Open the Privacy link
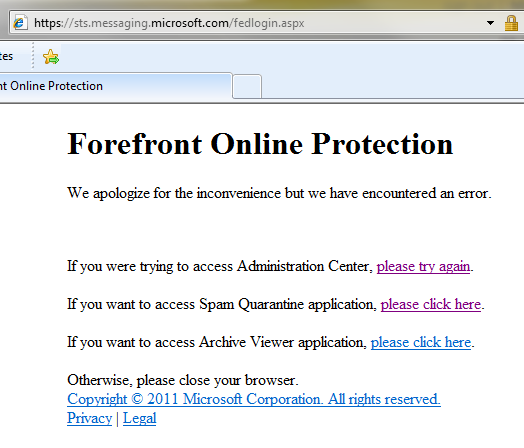524x448 pixels. tap(89, 418)
